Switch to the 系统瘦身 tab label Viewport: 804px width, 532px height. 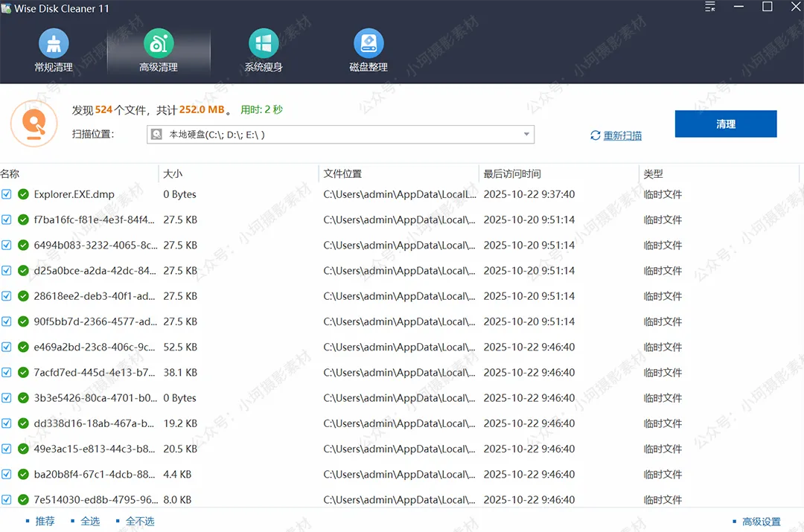(x=264, y=67)
